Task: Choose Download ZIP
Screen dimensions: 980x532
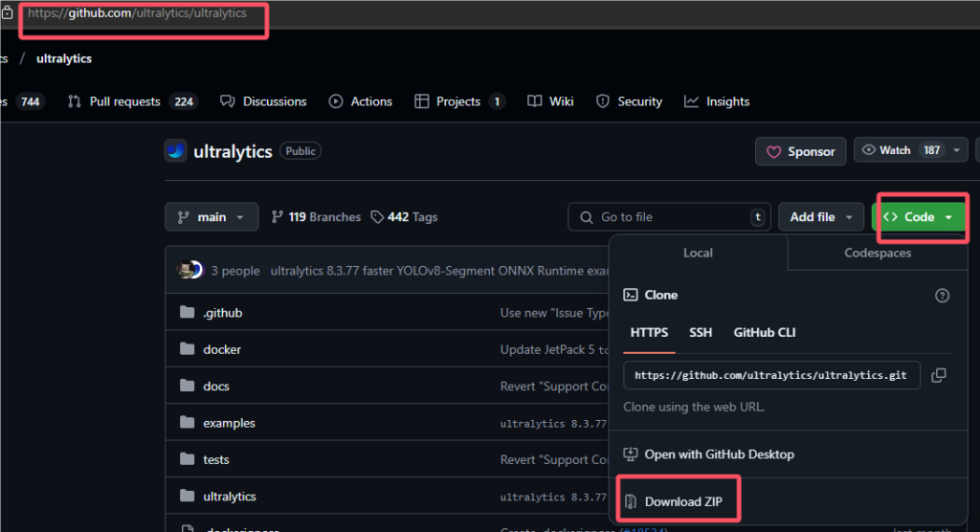Action: coord(673,501)
